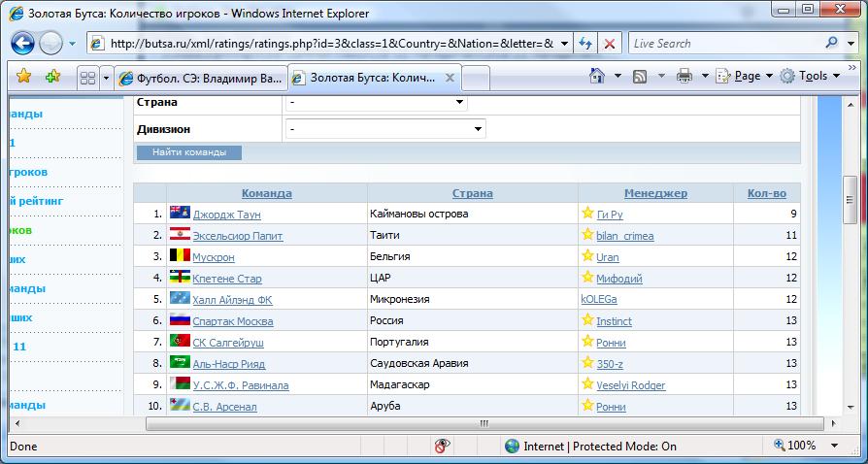Click the Refresh page icon
This screenshot has height=464, width=868.
click(584, 44)
